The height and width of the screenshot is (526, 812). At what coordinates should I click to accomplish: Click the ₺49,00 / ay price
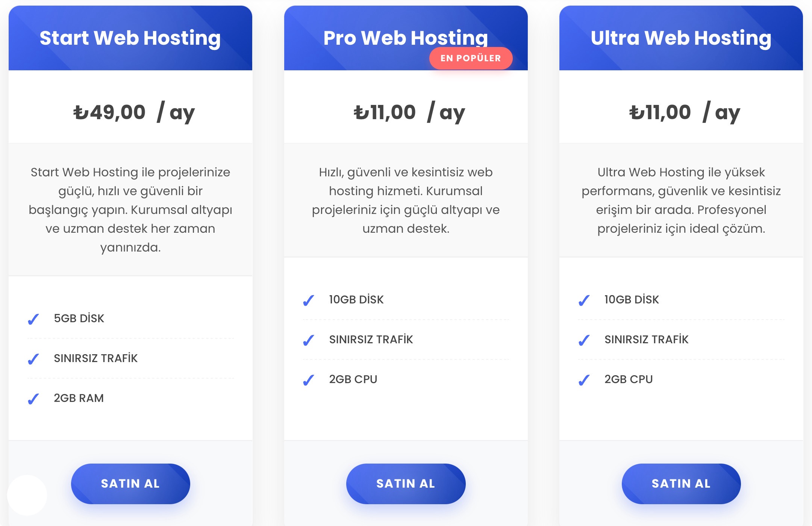(134, 112)
